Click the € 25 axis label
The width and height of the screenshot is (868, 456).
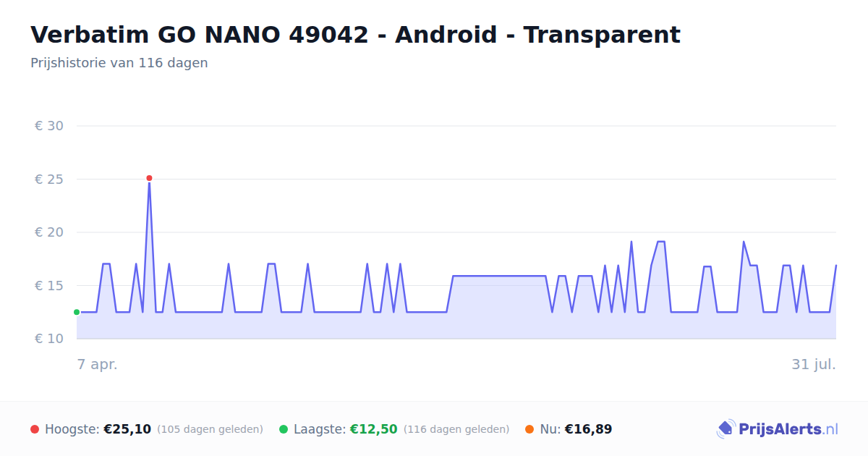click(x=49, y=180)
